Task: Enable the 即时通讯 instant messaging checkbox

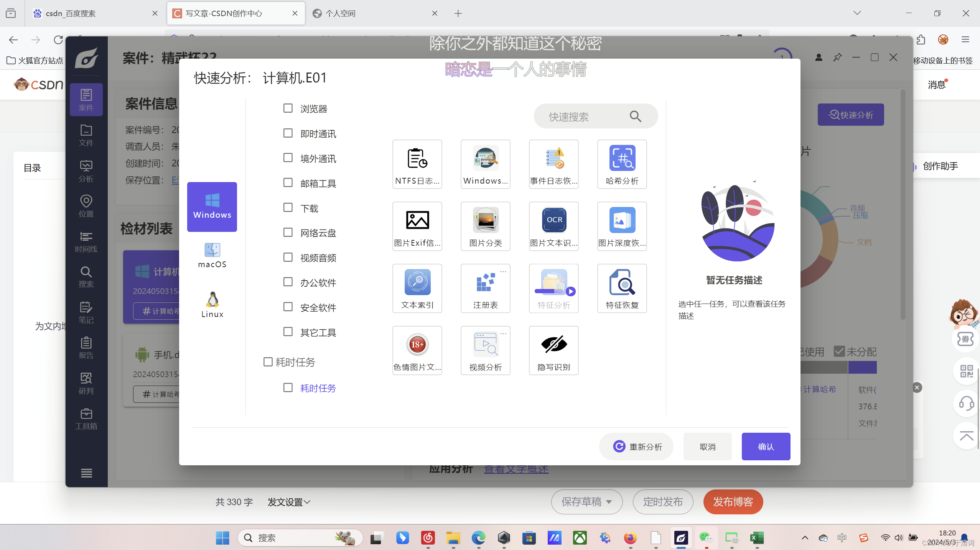Action: click(288, 133)
